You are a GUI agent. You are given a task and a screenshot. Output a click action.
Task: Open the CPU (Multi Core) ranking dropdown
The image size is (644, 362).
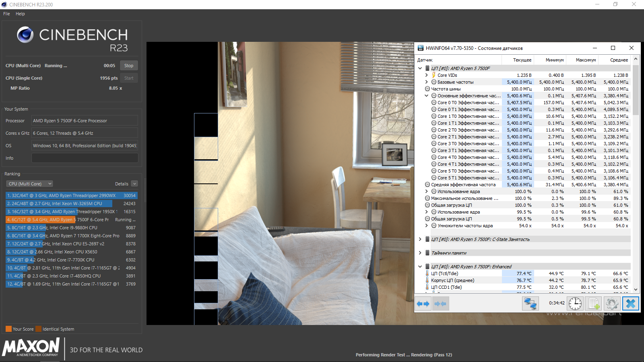[x=30, y=184]
